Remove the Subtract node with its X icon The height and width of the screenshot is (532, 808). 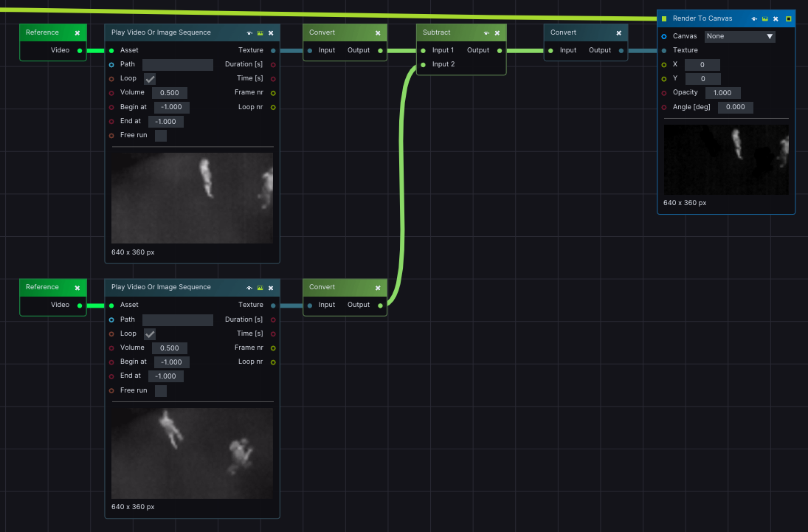497,33
